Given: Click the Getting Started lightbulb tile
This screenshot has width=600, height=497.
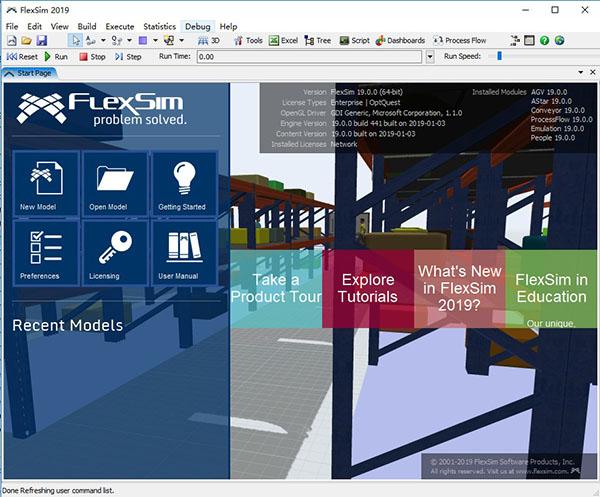Looking at the screenshot, I should tap(183, 183).
